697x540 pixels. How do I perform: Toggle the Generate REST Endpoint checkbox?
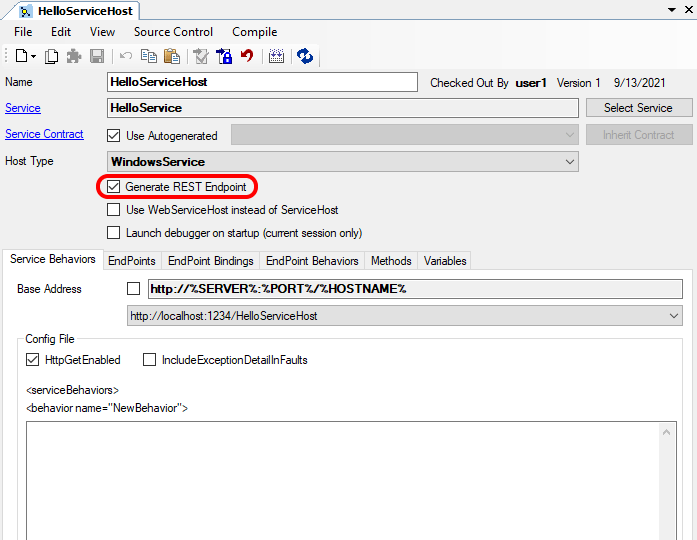tap(113, 187)
